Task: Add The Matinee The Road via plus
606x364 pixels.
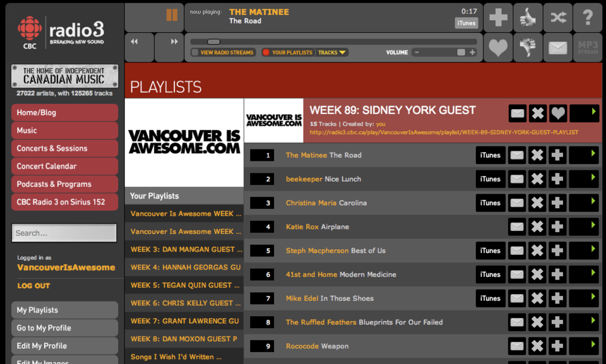Action: click(x=557, y=155)
